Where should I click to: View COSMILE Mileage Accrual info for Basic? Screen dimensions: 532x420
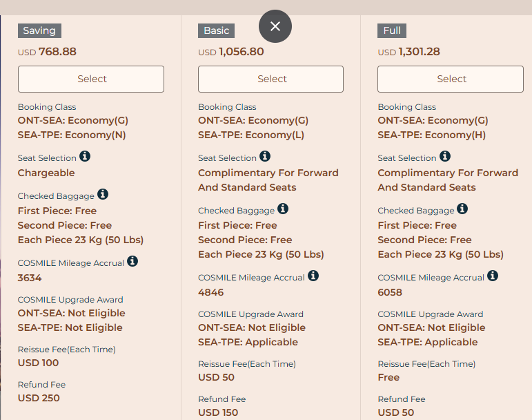(x=313, y=276)
